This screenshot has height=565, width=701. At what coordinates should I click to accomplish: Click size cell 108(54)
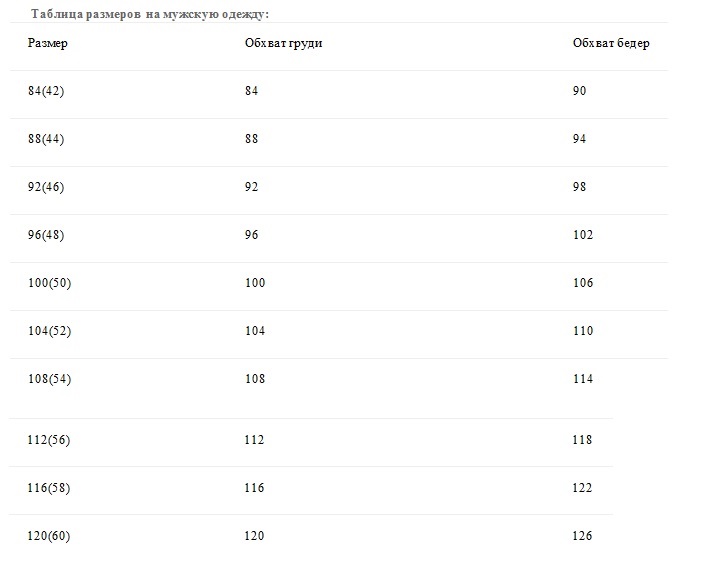tap(50, 379)
